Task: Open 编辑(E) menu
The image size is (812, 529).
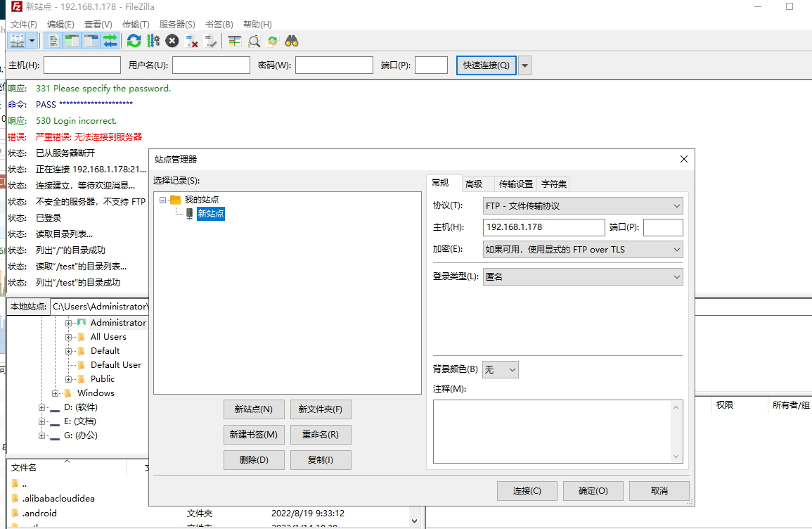Action: pyautogui.click(x=60, y=25)
